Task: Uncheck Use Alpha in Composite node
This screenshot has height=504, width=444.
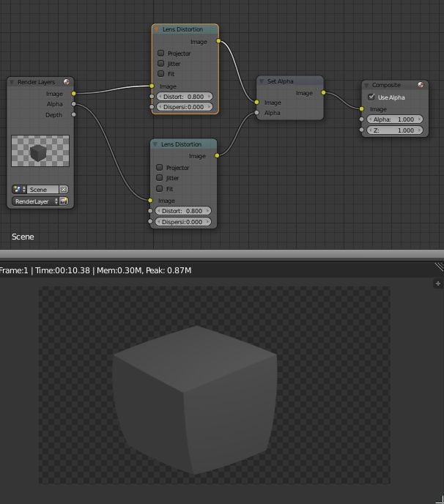Action: click(x=371, y=97)
